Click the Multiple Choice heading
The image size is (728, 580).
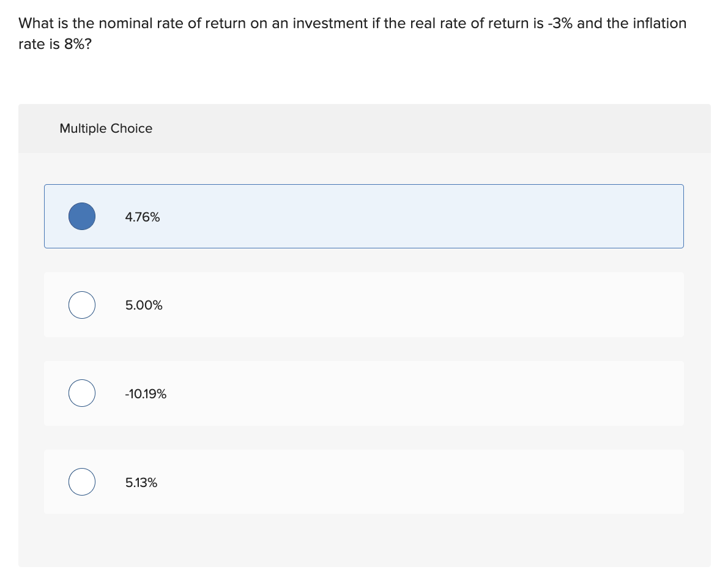pyautogui.click(x=106, y=128)
